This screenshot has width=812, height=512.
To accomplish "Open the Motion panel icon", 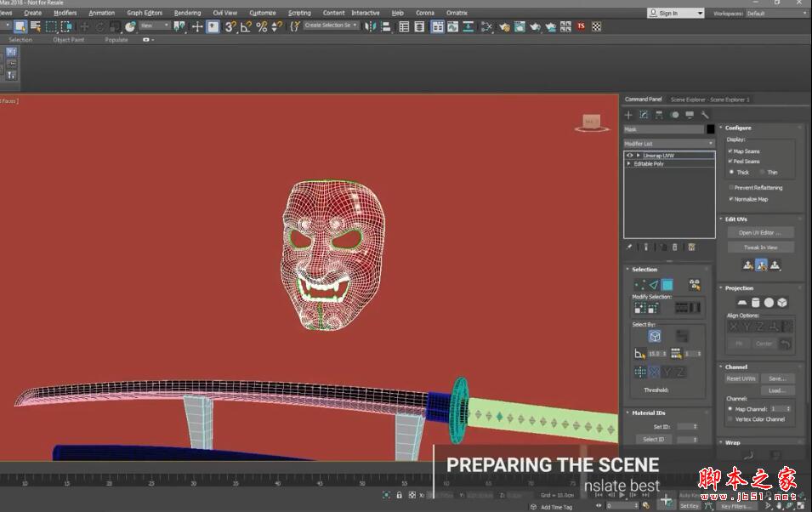I will point(674,115).
